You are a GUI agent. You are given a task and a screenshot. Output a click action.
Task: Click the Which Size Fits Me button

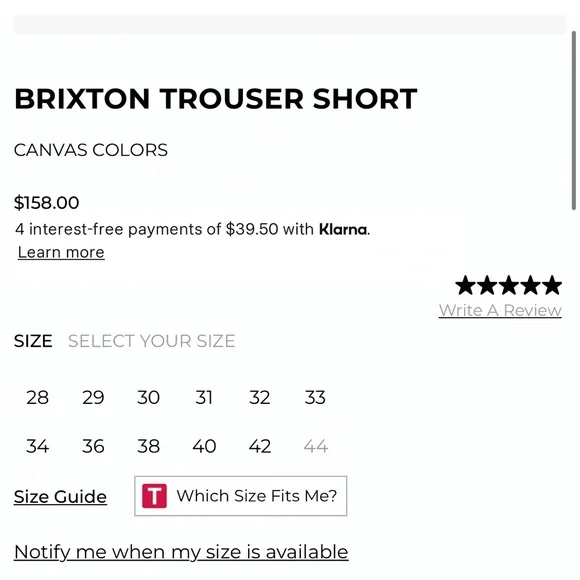[x=240, y=496]
